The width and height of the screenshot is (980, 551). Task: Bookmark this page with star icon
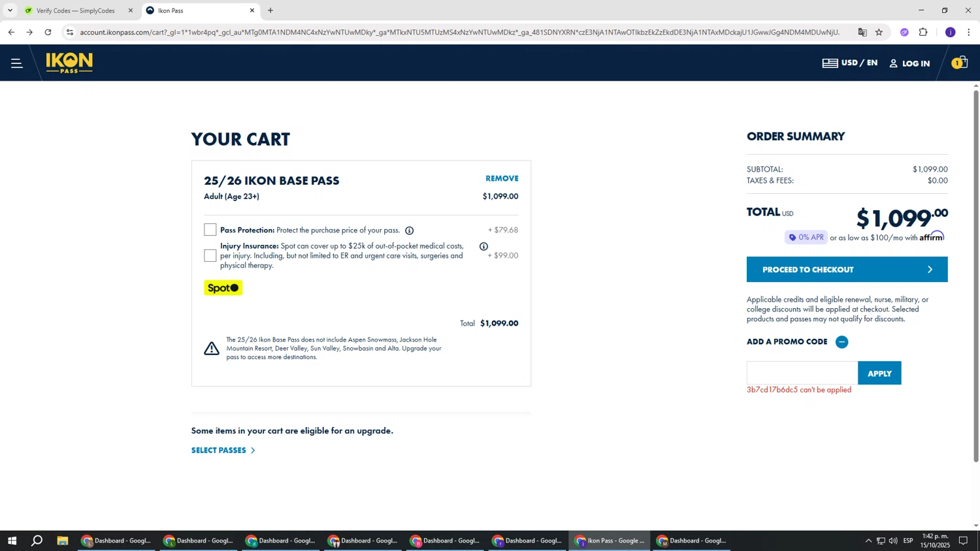[879, 32]
